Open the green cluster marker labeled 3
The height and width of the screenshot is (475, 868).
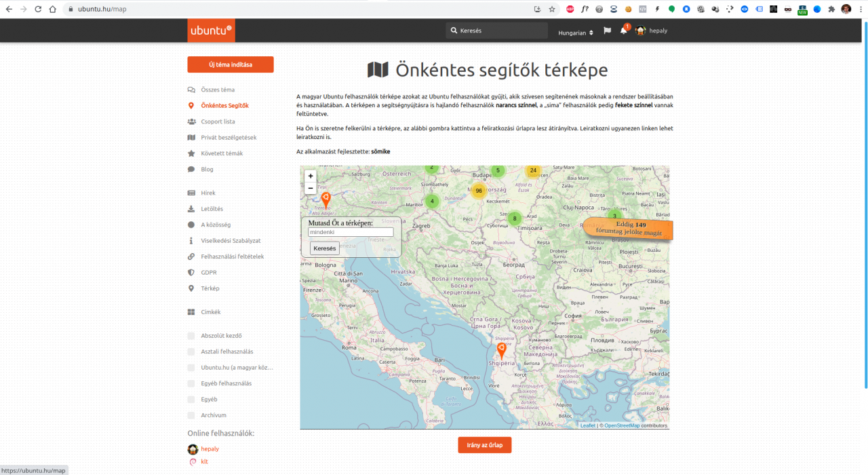[x=615, y=216]
